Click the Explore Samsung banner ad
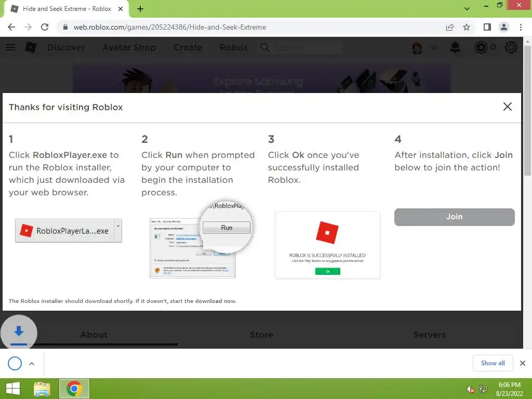Image resolution: width=532 pixels, height=399 pixels. click(262, 79)
